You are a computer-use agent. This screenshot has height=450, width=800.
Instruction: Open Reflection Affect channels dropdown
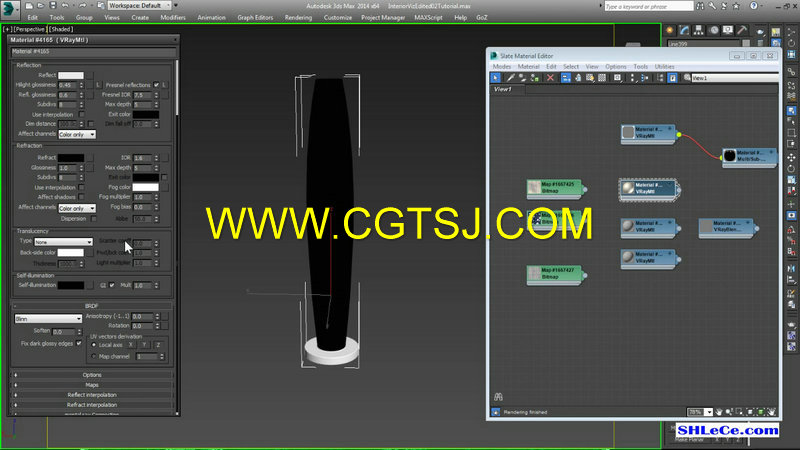click(x=77, y=134)
